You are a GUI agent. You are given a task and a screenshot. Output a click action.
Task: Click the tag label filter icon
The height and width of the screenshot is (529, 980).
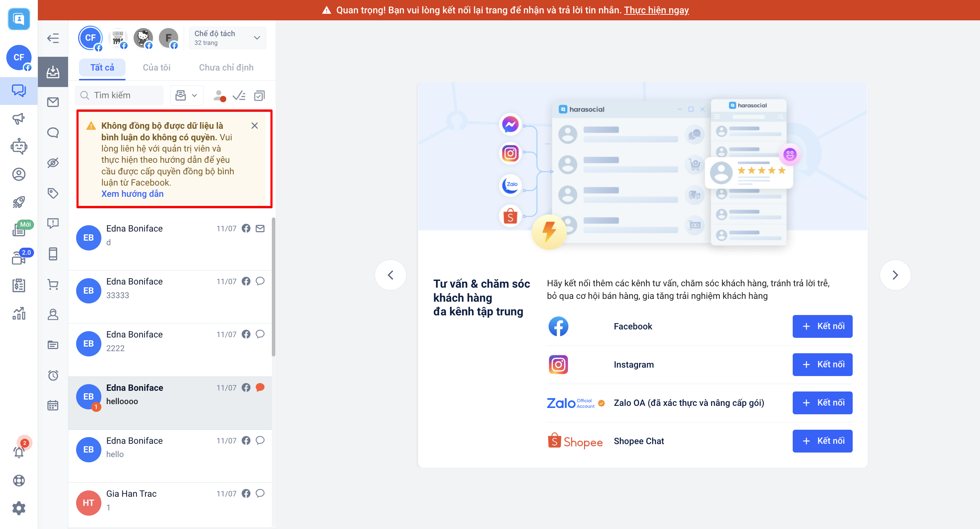point(53,193)
